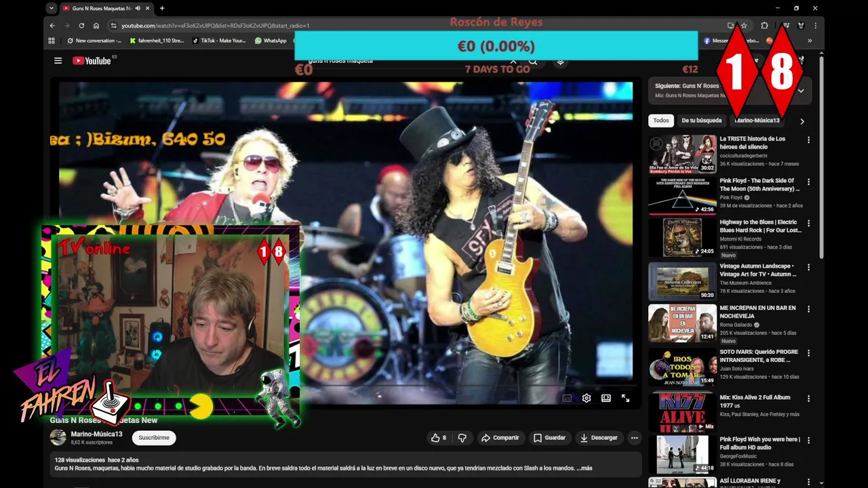Open the Chrome extensions puzzle icon
The height and width of the screenshot is (488, 868).
coord(764,26)
